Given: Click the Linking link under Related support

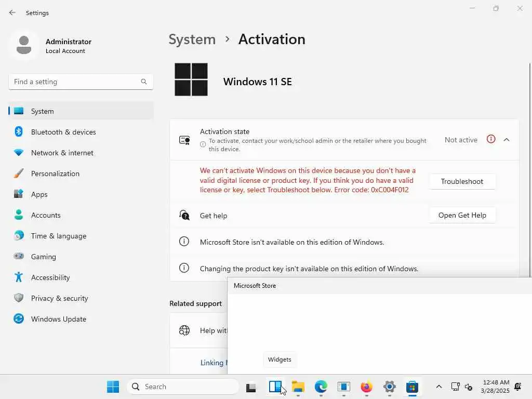Looking at the screenshot, I should [x=214, y=363].
